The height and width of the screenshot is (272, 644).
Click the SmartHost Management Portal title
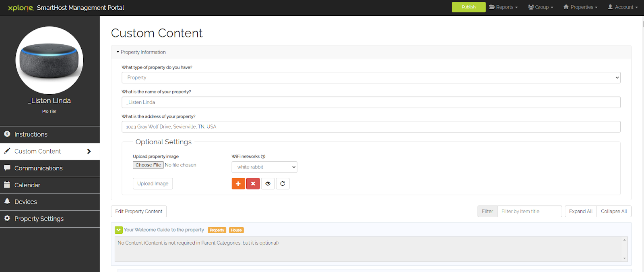80,8
